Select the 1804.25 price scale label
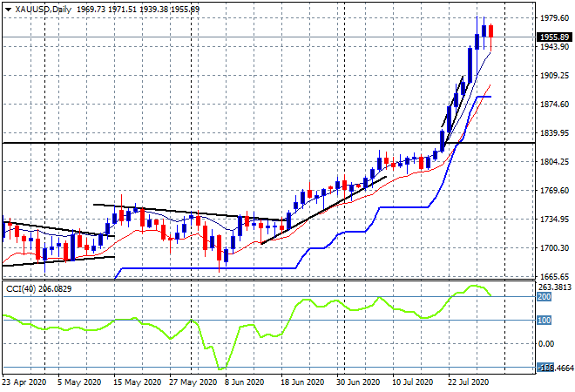Screen dimensions: 575x392 554,162
